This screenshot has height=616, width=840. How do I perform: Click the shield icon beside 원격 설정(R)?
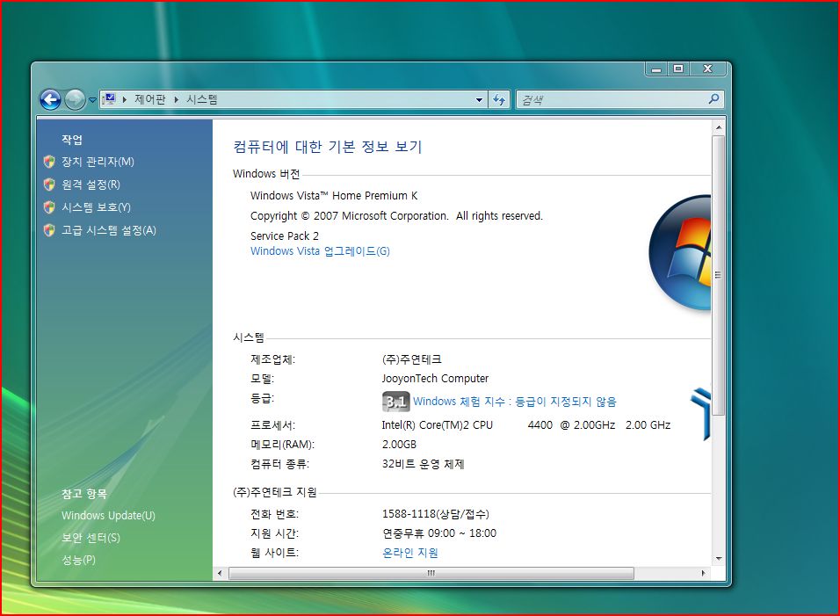[x=49, y=185]
